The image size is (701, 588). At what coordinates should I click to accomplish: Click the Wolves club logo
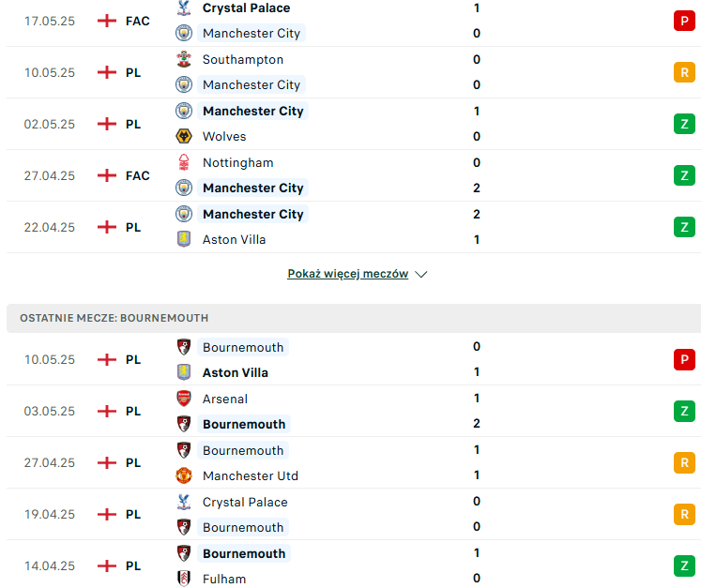pos(184,136)
